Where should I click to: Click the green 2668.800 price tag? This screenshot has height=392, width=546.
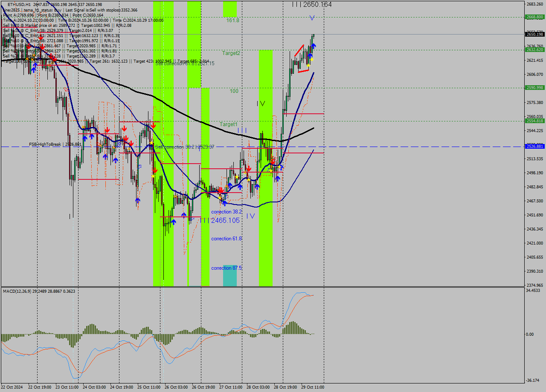point(534,17)
